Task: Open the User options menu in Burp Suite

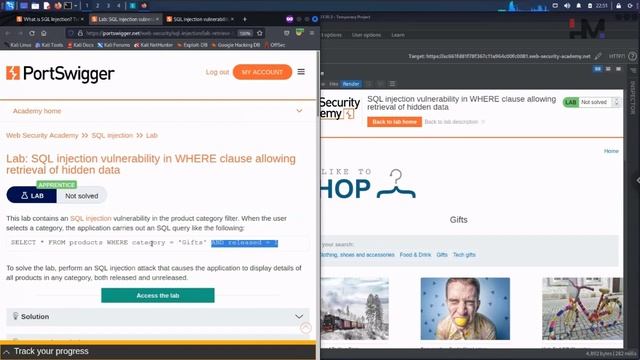Action: point(366,35)
